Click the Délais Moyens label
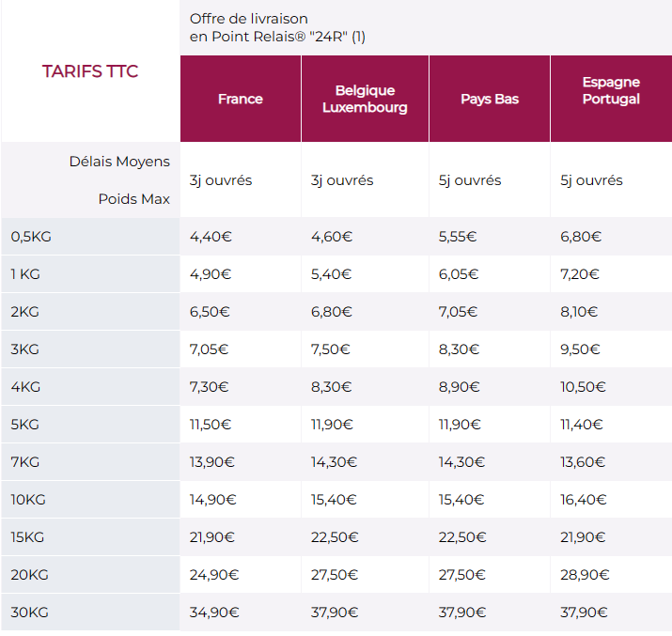The image size is (672, 636). [119, 162]
